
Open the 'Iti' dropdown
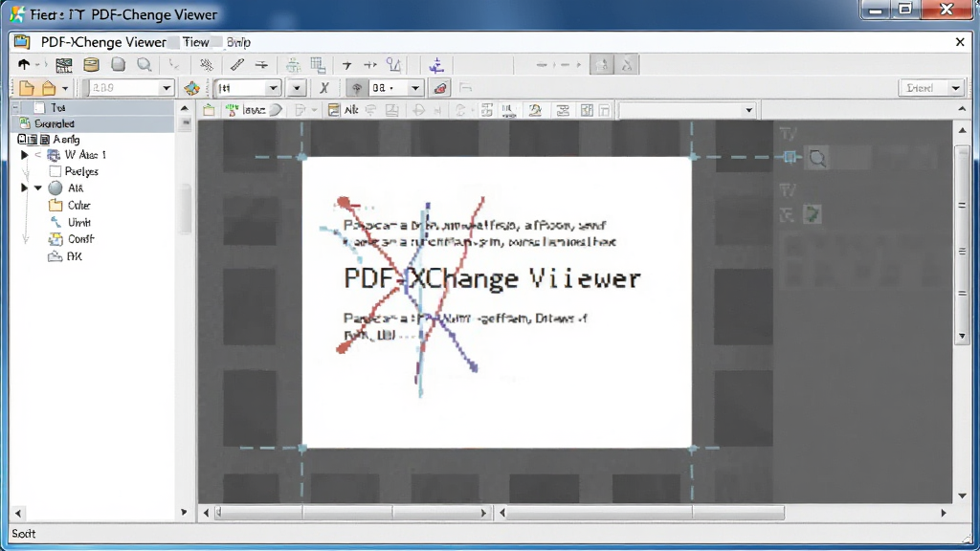[273, 88]
